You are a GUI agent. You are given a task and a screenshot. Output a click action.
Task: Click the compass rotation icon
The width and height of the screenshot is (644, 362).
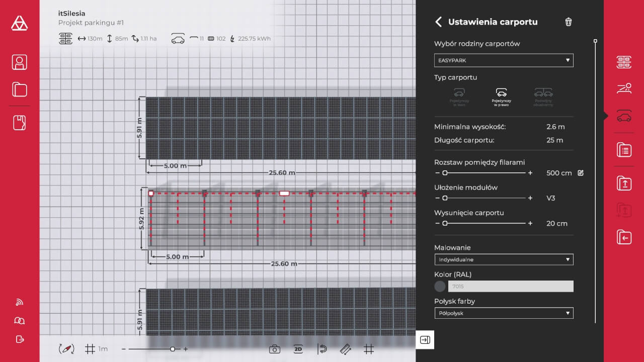66,349
